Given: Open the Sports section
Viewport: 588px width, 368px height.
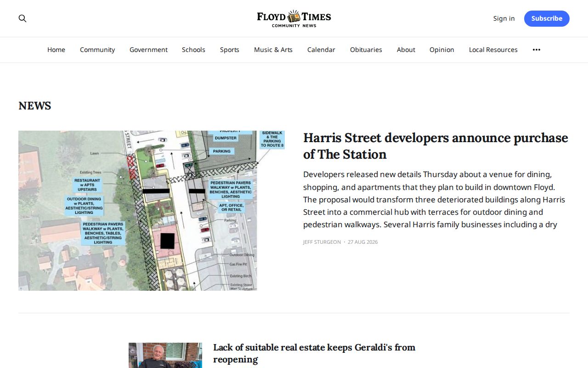Looking at the screenshot, I should (x=230, y=50).
